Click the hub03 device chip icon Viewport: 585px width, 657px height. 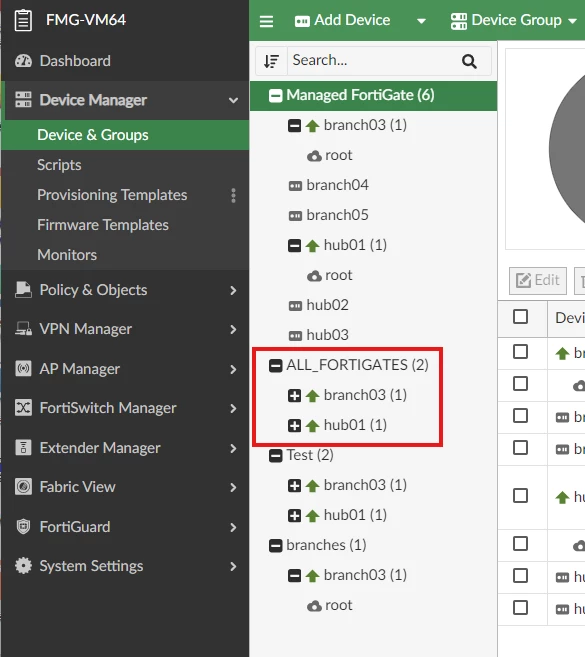click(x=295, y=336)
